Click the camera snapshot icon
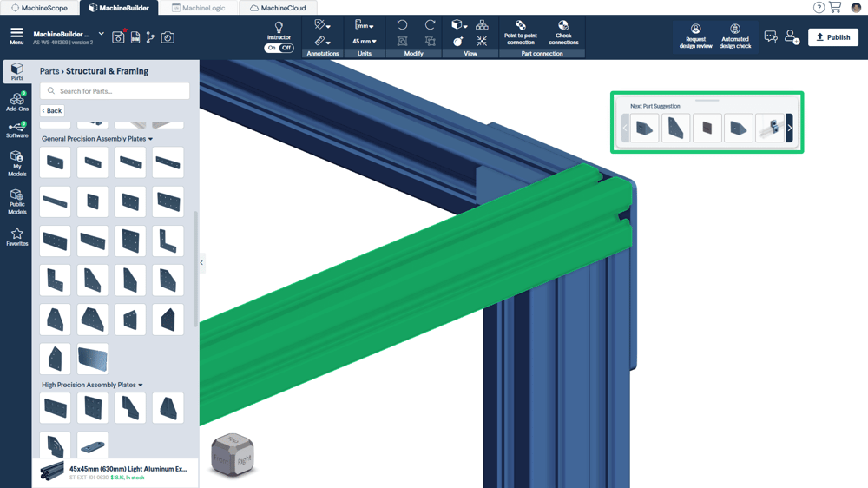The image size is (868, 488). pos(168,37)
